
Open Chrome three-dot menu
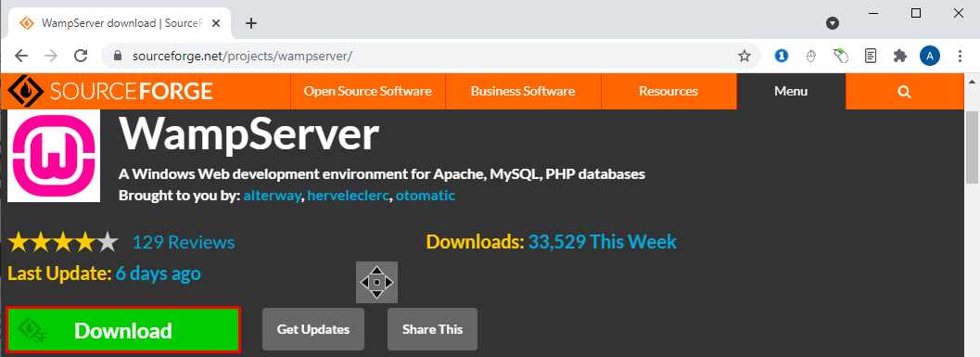[x=960, y=57]
